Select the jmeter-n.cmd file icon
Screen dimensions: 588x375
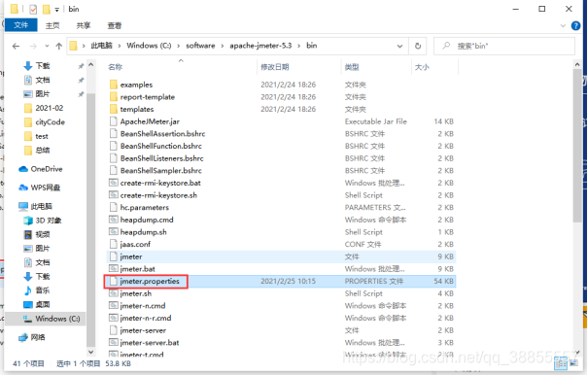114,306
